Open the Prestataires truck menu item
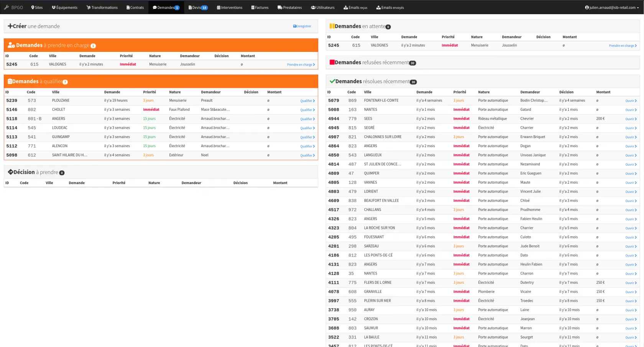The height and width of the screenshot is (347, 644). pos(289,7)
